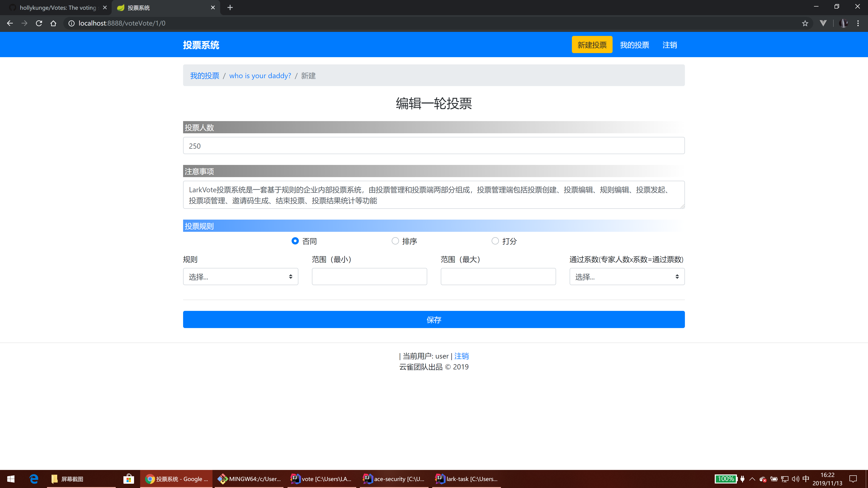Switch to MINGW64 Git Bash window
This screenshot has height=488, width=868.
click(249, 479)
